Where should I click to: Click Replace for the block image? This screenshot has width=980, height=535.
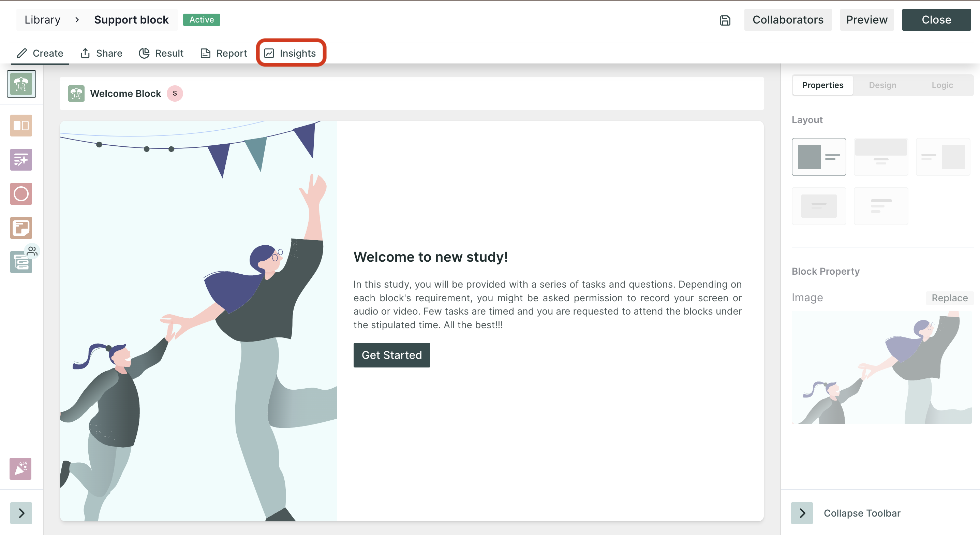click(x=950, y=298)
